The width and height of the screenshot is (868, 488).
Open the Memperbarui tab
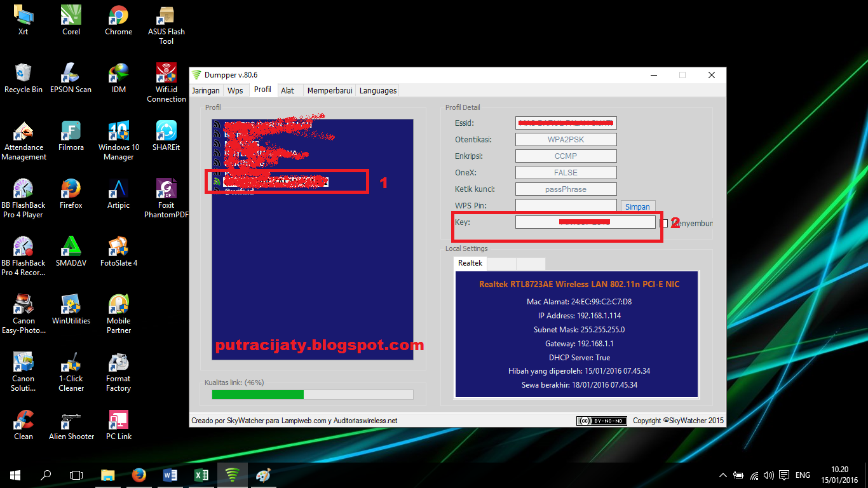click(x=330, y=90)
